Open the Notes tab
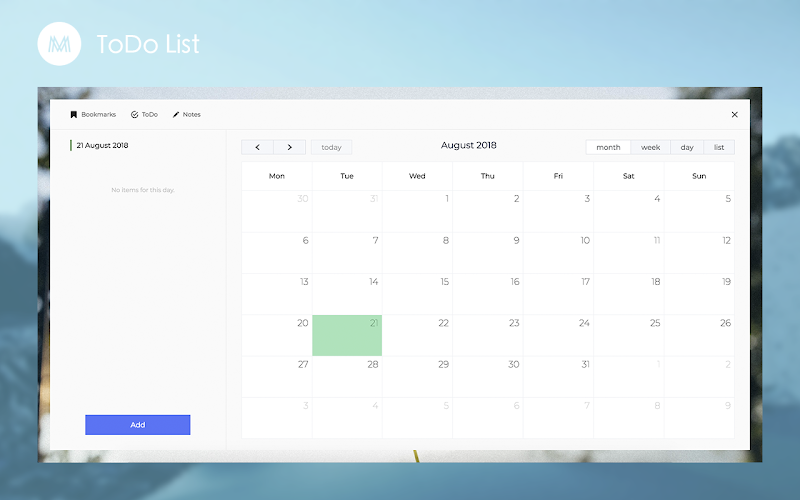800x500 pixels. (x=186, y=115)
